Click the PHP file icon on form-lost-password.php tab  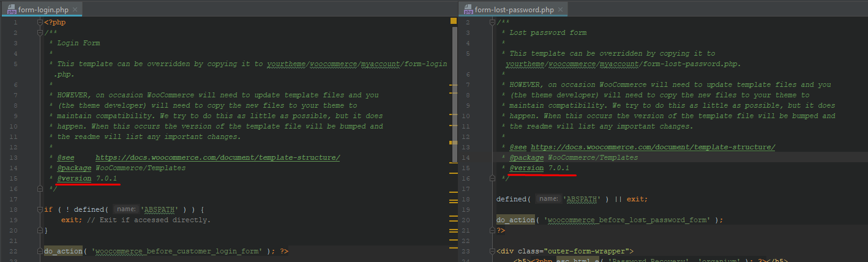pos(468,9)
